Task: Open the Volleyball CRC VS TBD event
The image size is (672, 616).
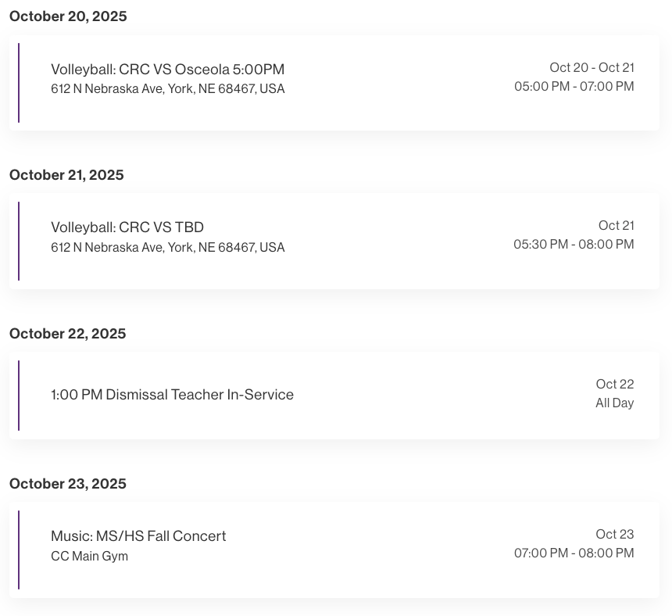Action: click(127, 227)
